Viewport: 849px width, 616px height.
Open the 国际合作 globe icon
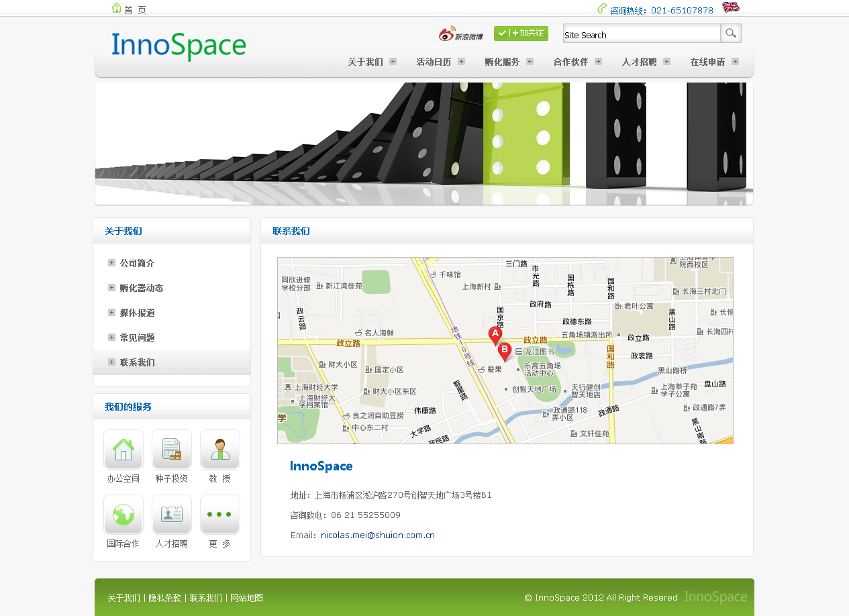(123, 515)
